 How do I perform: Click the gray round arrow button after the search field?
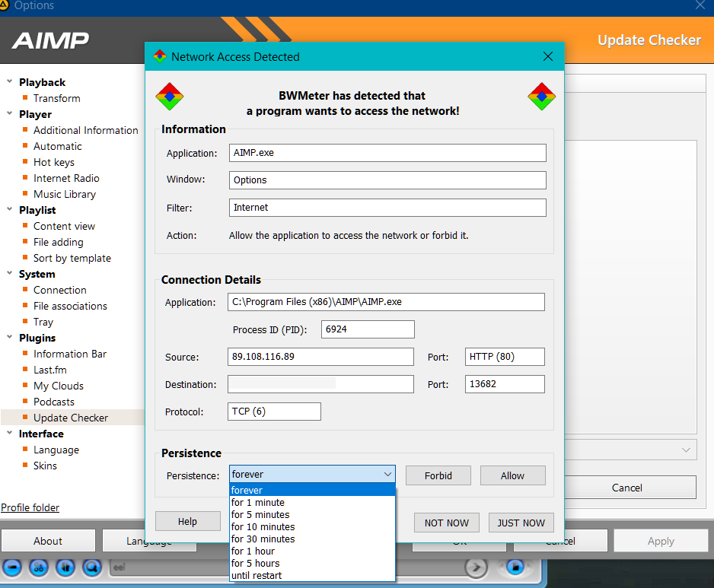coord(477,567)
